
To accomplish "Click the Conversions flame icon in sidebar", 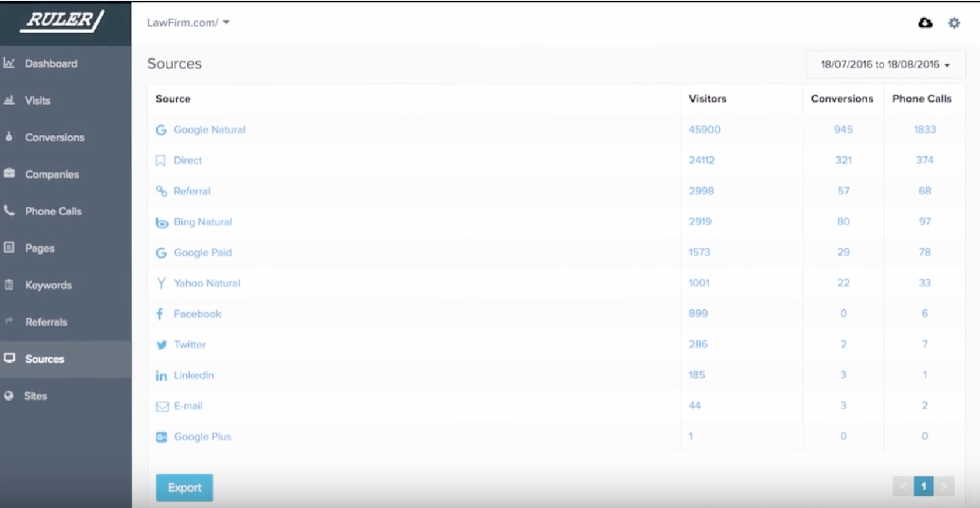I will 9,137.
